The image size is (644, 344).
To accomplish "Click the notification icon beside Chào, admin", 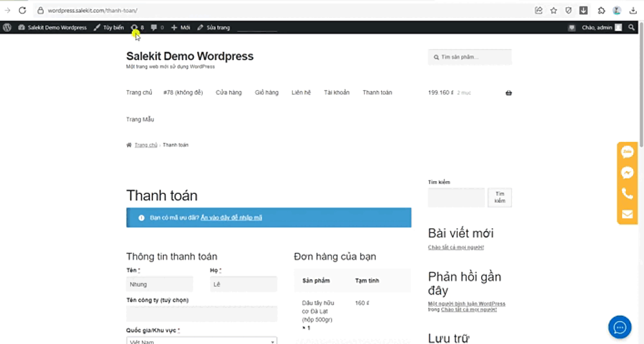I will coord(572,28).
